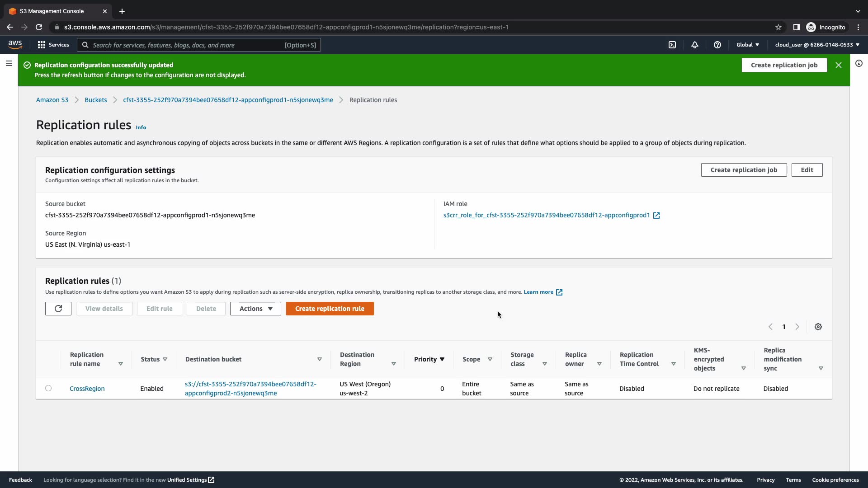Open the AWS support help icon

[x=717, y=45]
